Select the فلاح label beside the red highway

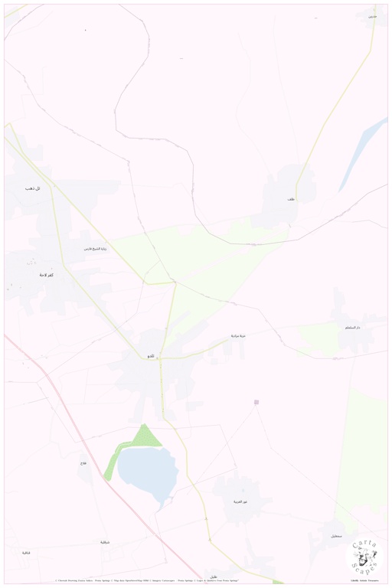tap(83, 464)
